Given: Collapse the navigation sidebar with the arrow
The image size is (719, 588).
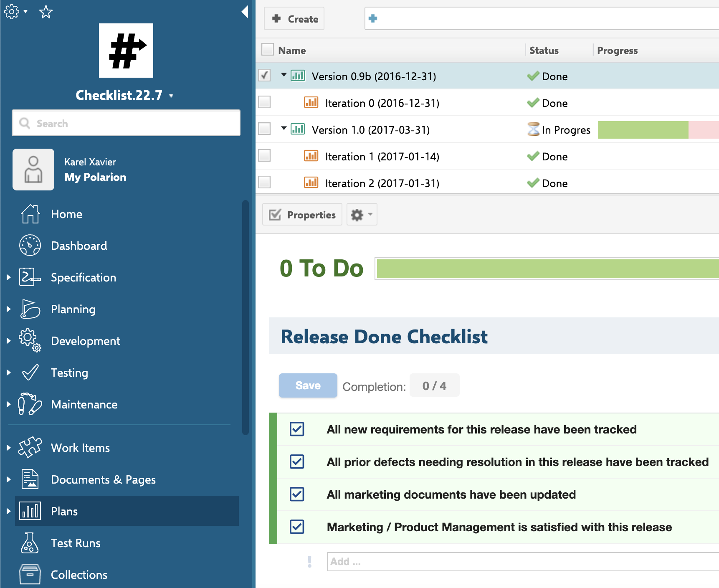Looking at the screenshot, I should [245, 12].
